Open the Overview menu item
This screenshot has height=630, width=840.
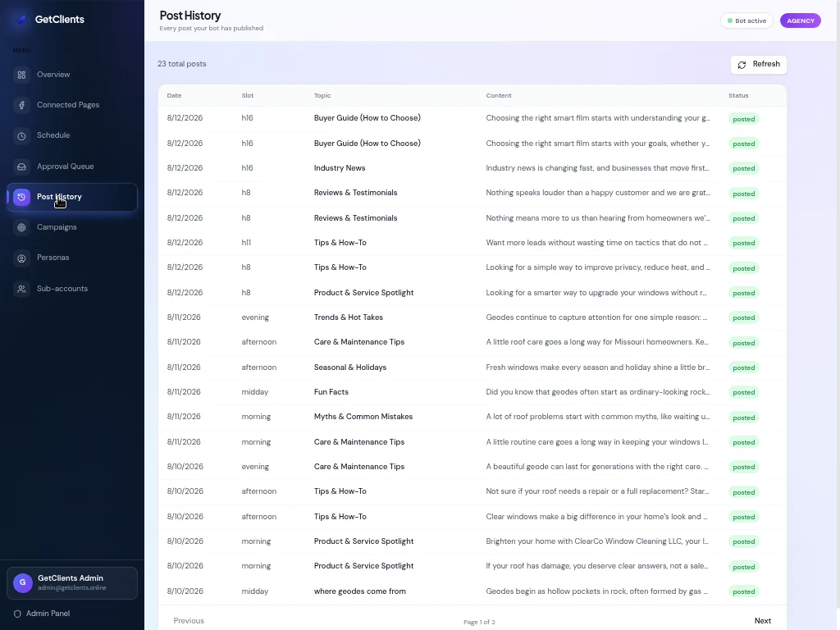(x=72, y=75)
